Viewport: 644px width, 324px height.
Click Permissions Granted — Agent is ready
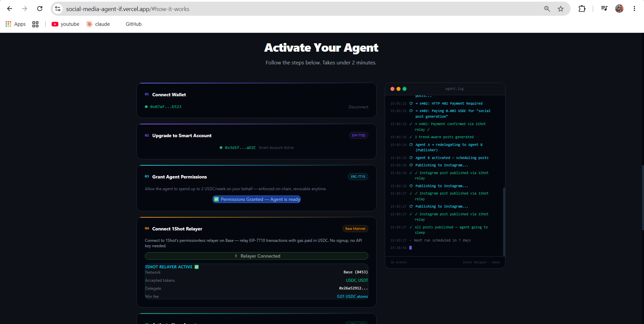point(257,199)
